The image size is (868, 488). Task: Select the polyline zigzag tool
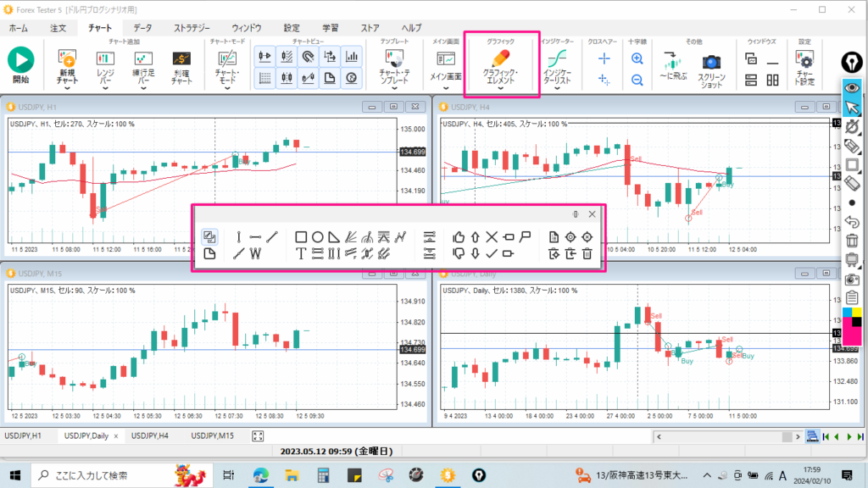click(400, 237)
